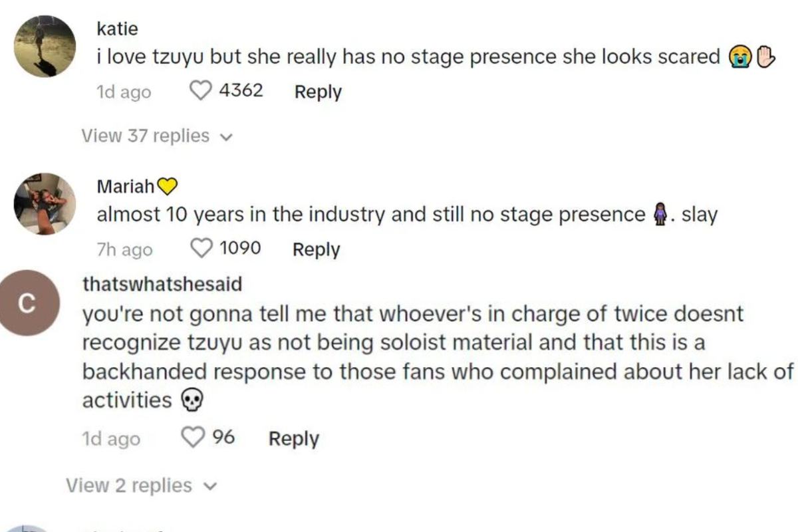Click the 4362 like count
798x532 pixels.
(241, 90)
